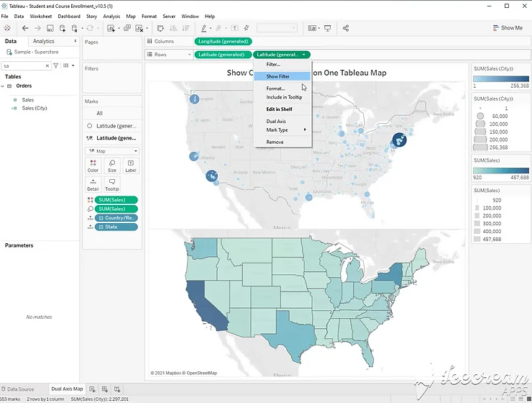Open the Dashboard menu
The image size is (532, 403).
tap(69, 17)
